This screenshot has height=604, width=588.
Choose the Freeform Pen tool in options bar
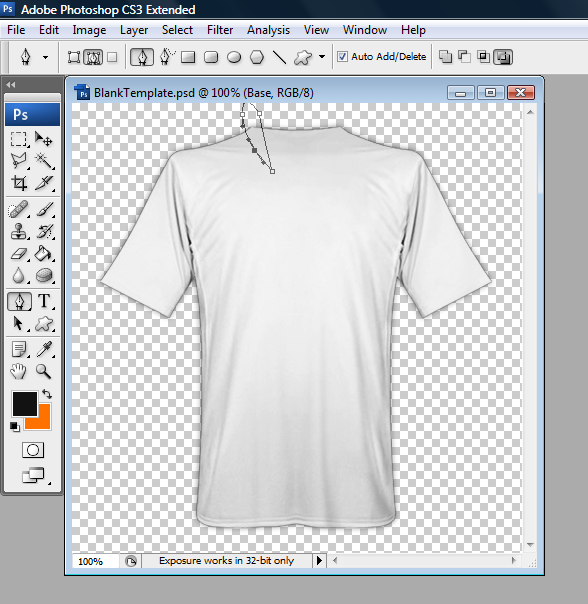coord(167,57)
